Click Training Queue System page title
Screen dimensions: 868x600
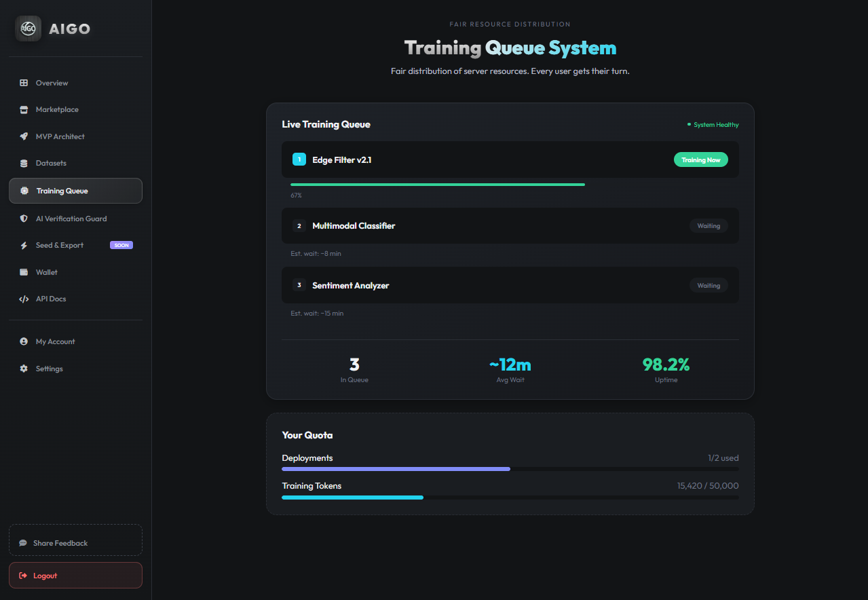pyautogui.click(x=510, y=48)
